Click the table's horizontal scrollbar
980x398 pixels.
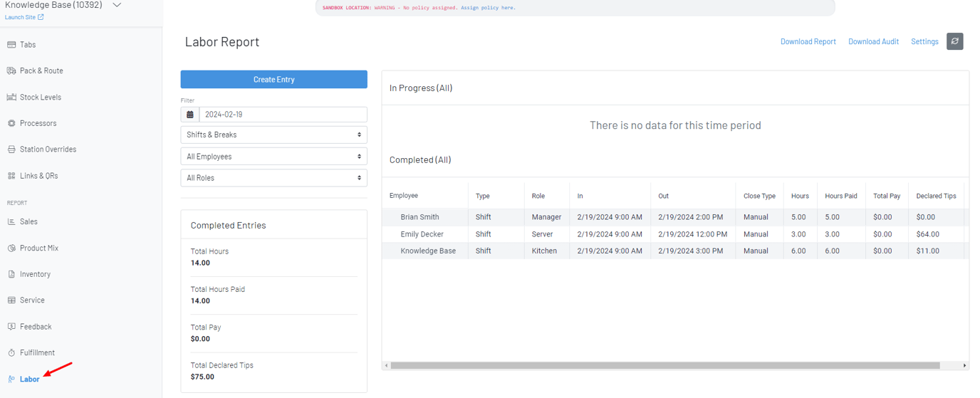pyautogui.click(x=664, y=365)
